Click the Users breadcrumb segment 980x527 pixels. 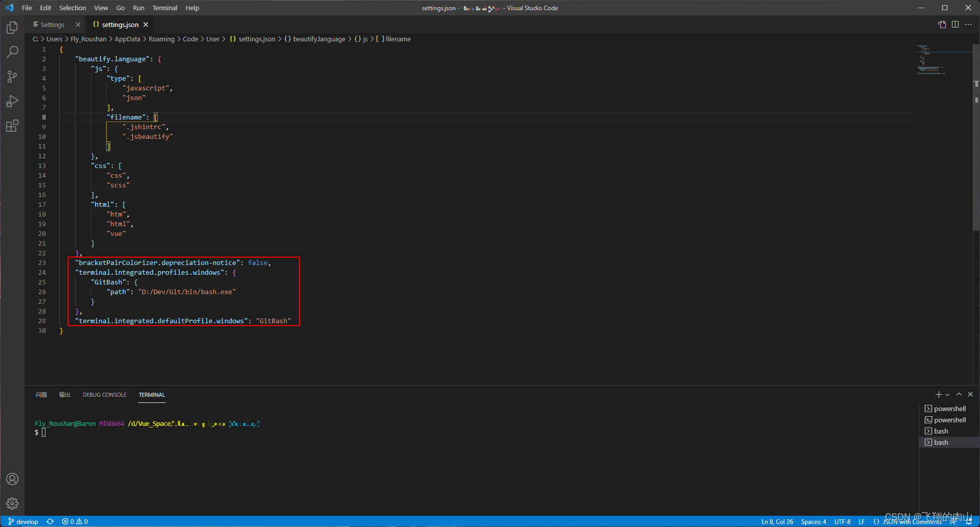pyautogui.click(x=55, y=39)
